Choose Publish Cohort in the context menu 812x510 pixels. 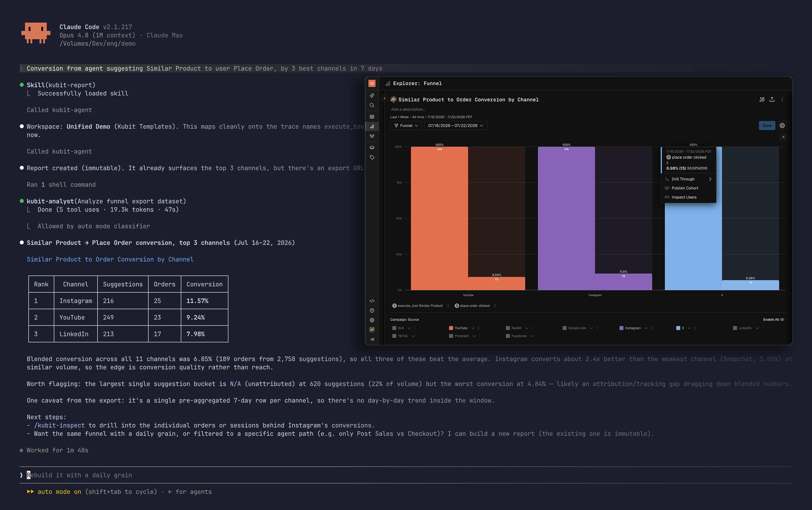pos(688,188)
